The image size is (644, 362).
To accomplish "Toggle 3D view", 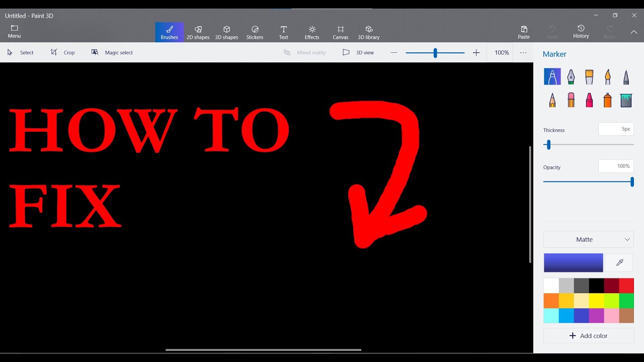I will (358, 52).
